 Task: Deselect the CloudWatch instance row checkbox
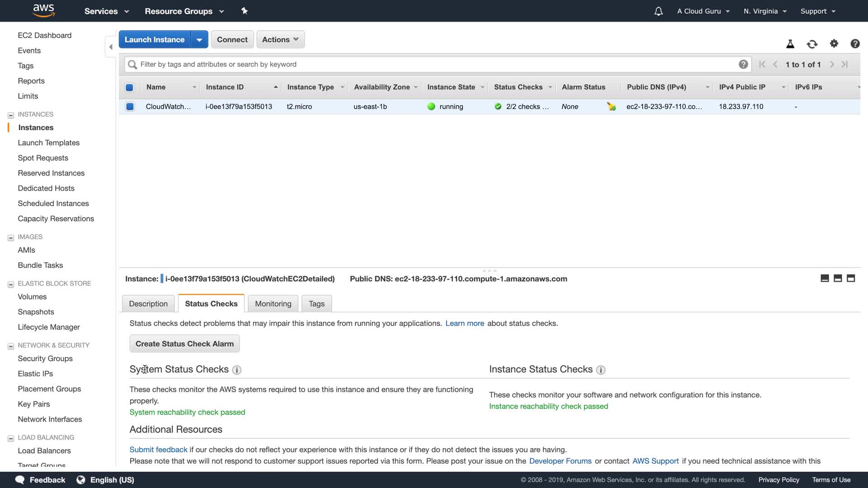pyautogui.click(x=130, y=107)
